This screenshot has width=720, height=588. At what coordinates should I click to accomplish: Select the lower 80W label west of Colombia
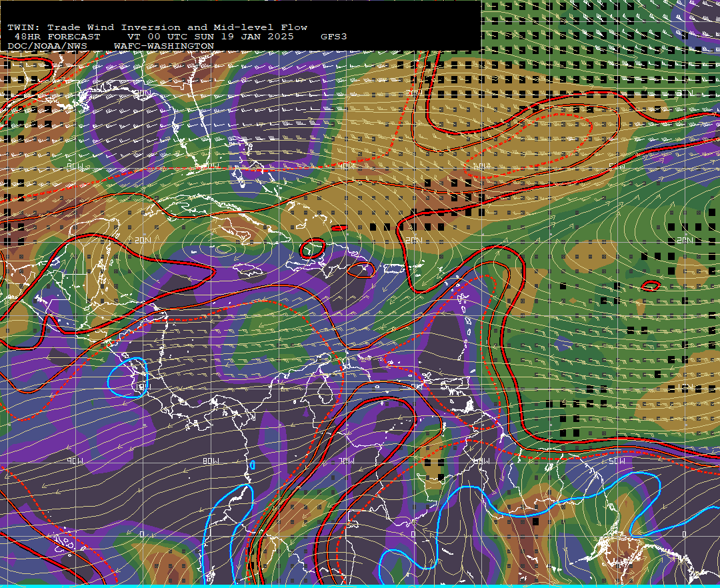211,461
